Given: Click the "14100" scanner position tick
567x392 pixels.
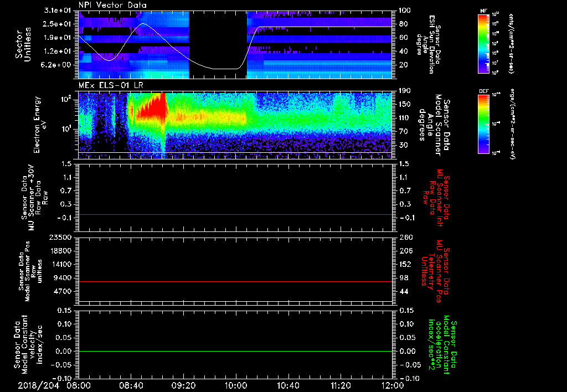Looking at the screenshot, I should point(60,264).
